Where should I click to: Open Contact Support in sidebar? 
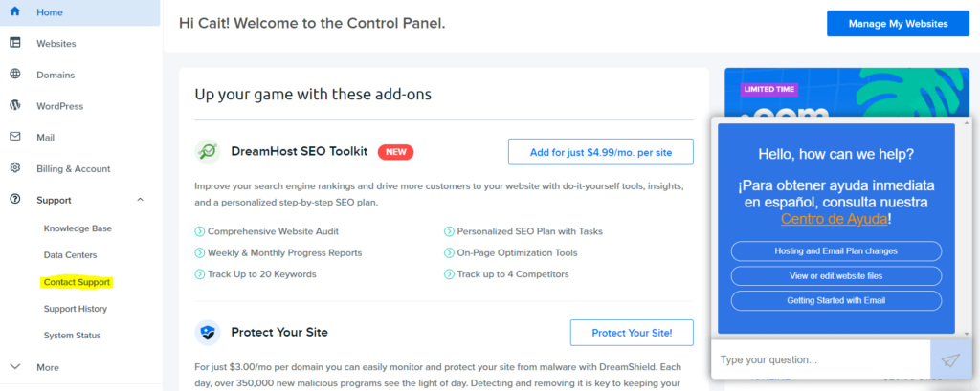(x=77, y=282)
